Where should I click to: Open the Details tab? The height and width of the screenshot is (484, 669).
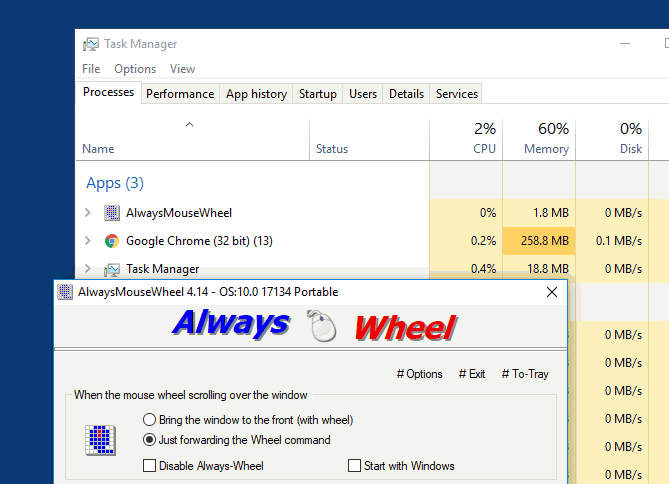[x=406, y=94]
